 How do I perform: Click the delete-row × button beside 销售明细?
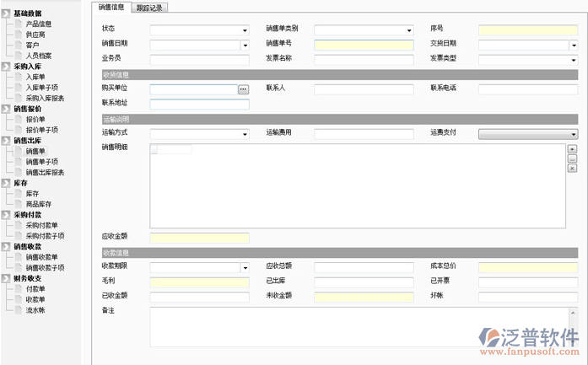click(572, 168)
